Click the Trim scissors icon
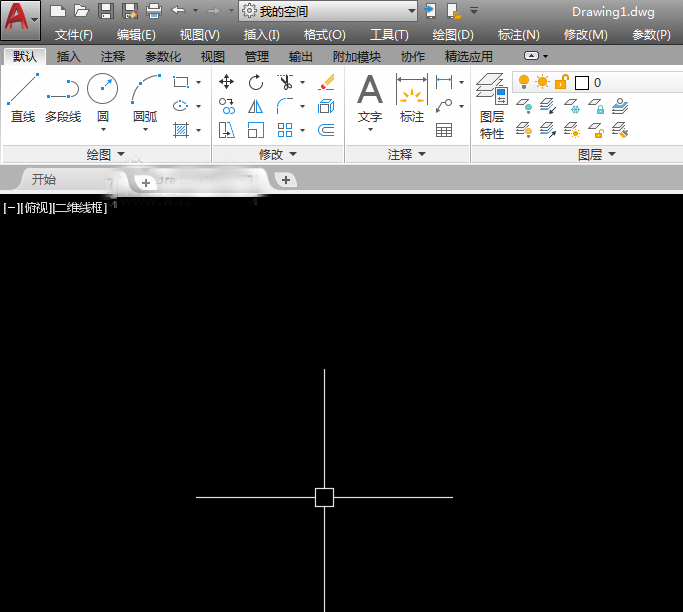The image size is (683, 612). click(x=285, y=82)
